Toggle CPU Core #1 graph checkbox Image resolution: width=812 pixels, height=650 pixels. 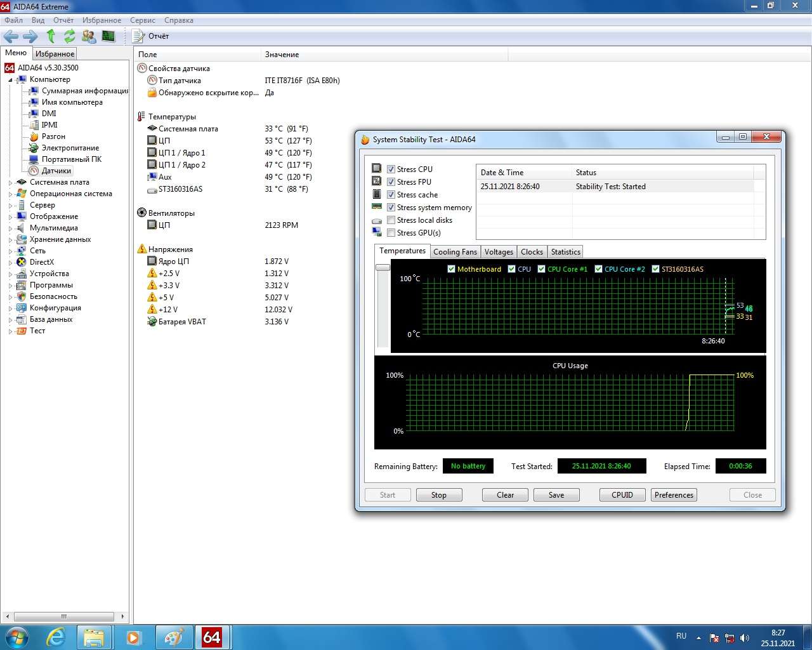point(541,269)
